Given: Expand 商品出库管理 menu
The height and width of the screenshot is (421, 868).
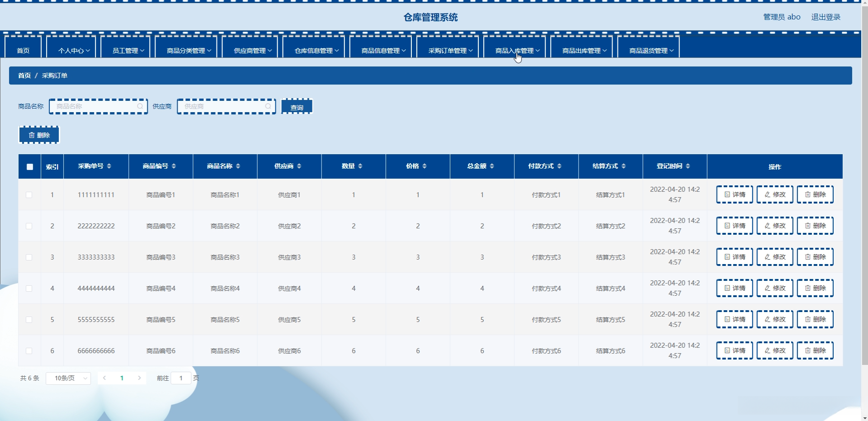Looking at the screenshot, I should click(581, 47).
